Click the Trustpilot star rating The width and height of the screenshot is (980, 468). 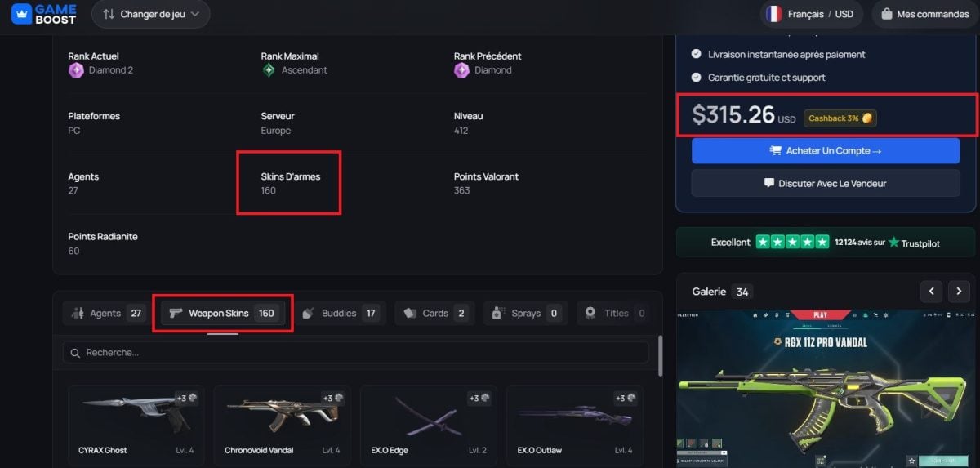coord(791,242)
